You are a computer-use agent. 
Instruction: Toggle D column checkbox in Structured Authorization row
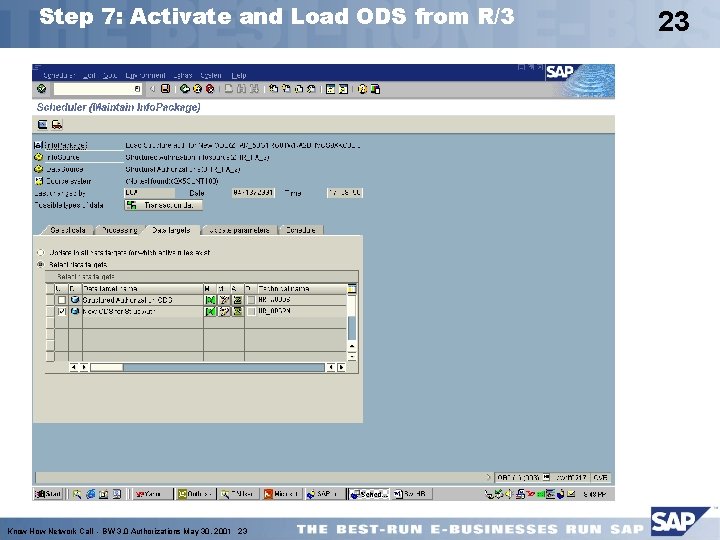tap(251, 300)
